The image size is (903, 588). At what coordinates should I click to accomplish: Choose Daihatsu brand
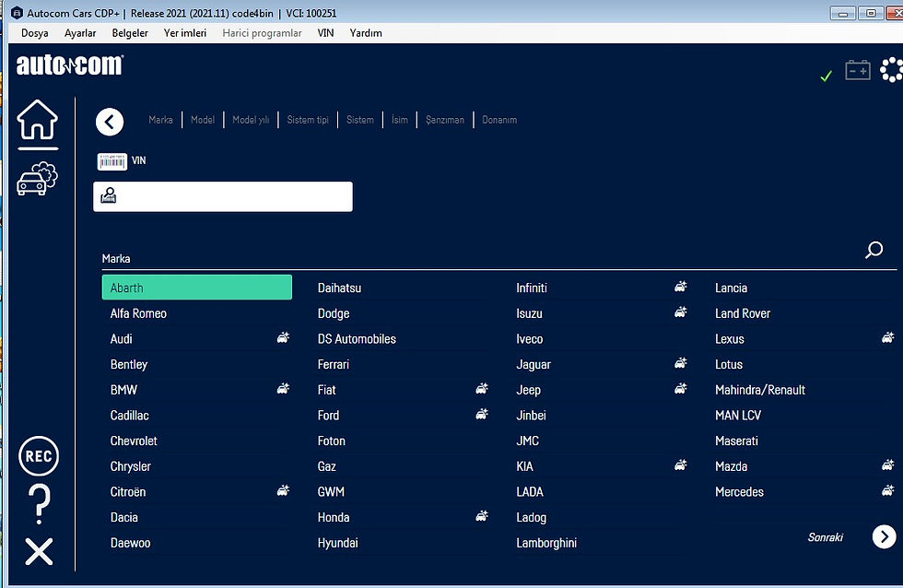click(339, 288)
